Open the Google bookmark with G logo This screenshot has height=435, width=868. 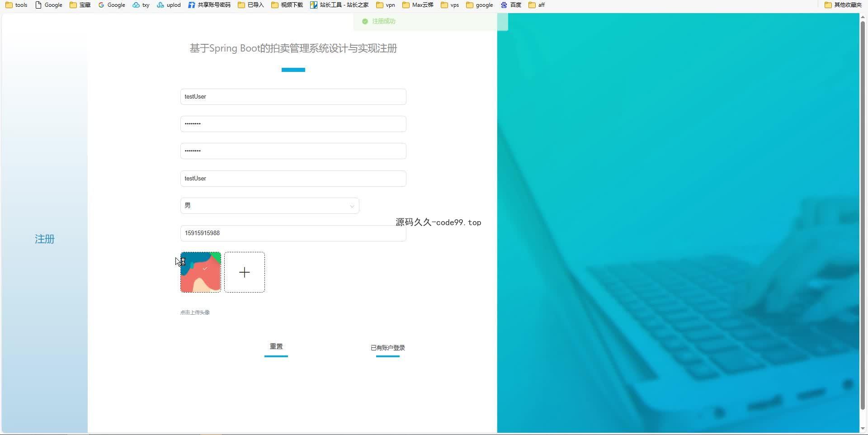pyautogui.click(x=111, y=5)
